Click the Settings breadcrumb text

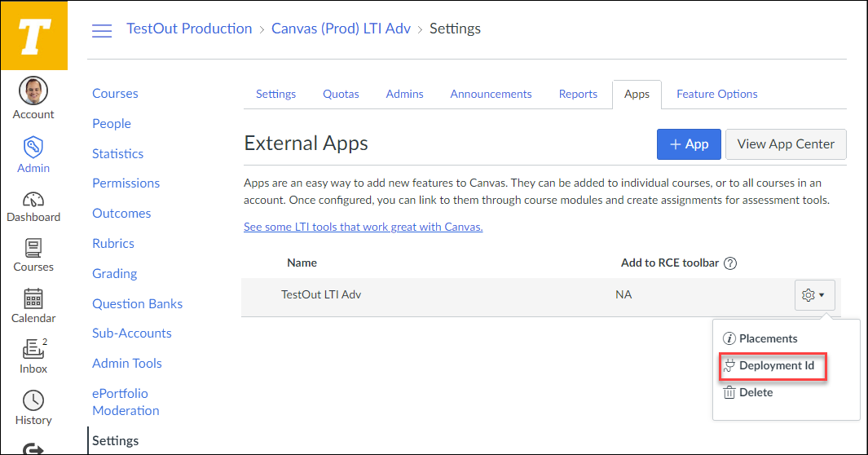[x=455, y=29]
